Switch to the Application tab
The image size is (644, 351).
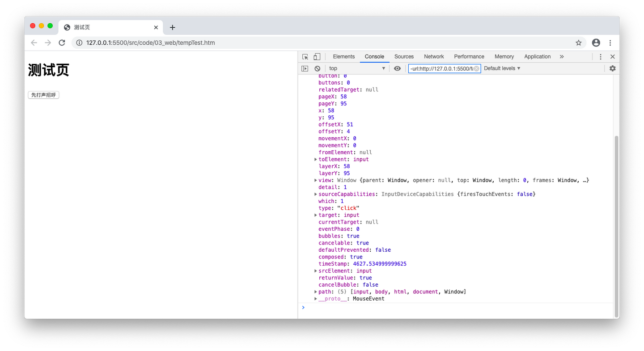click(x=537, y=57)
